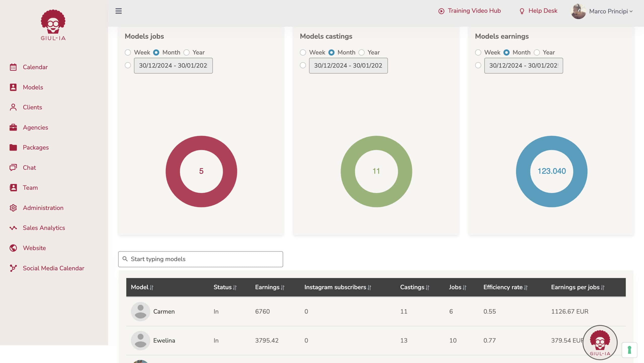
Task: Open the GIUL-IA assistant floating chat button
Action: 600,342
